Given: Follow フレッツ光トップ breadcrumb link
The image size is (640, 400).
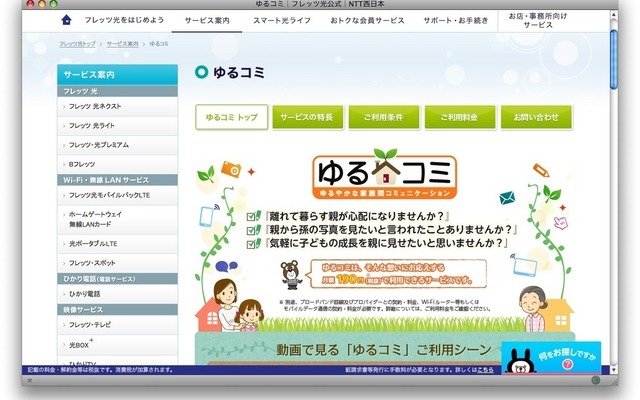Looking at the screenshot, I should click(77, 44).
